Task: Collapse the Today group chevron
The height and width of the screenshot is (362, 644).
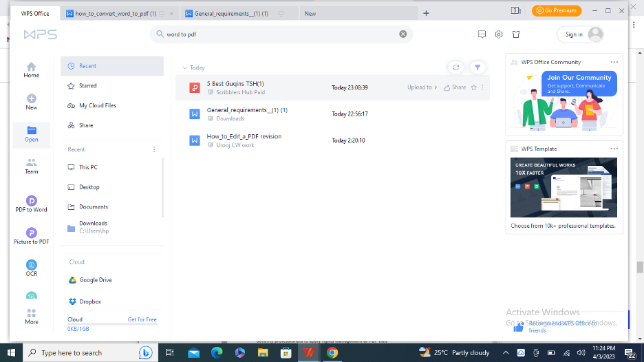Action: coord(185,68)
